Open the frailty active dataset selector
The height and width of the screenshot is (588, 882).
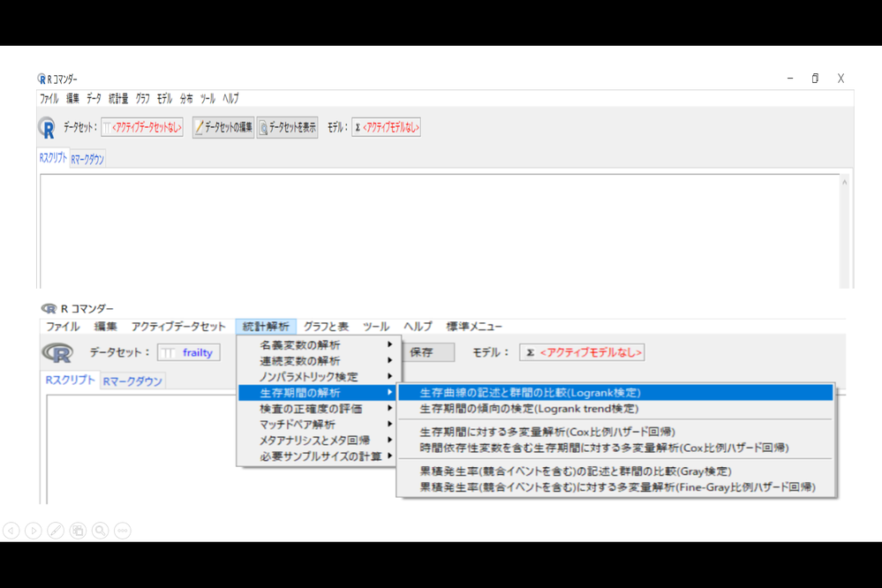pos(188,352)
